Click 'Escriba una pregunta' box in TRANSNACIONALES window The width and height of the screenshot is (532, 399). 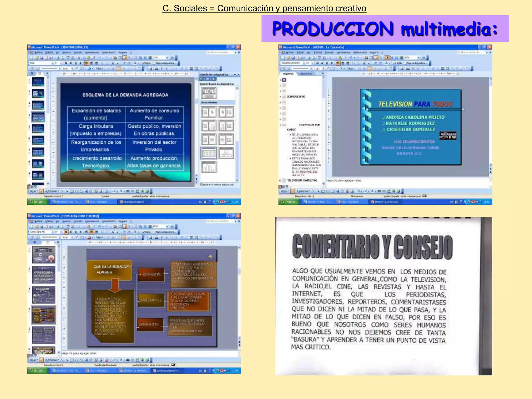click(220, 52)
